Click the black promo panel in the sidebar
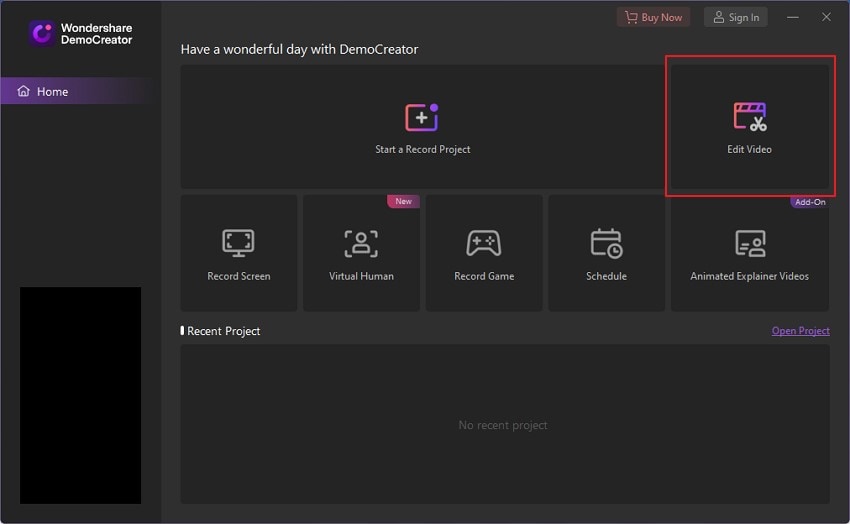This screenshot has height=524, width=850. point(80,395)
